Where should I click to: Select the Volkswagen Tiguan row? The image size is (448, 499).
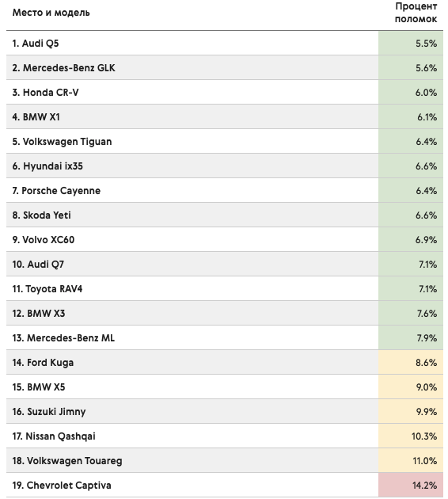(x=225, y=142)
